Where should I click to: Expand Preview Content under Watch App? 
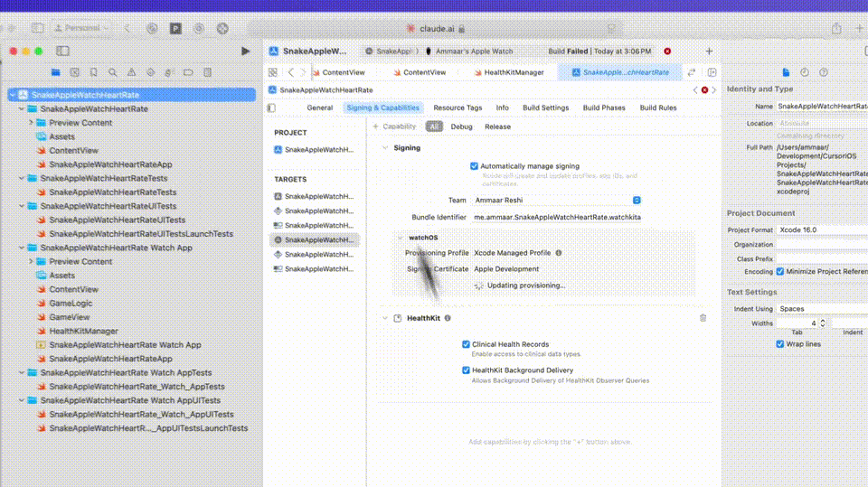click(x=31, y=261)
